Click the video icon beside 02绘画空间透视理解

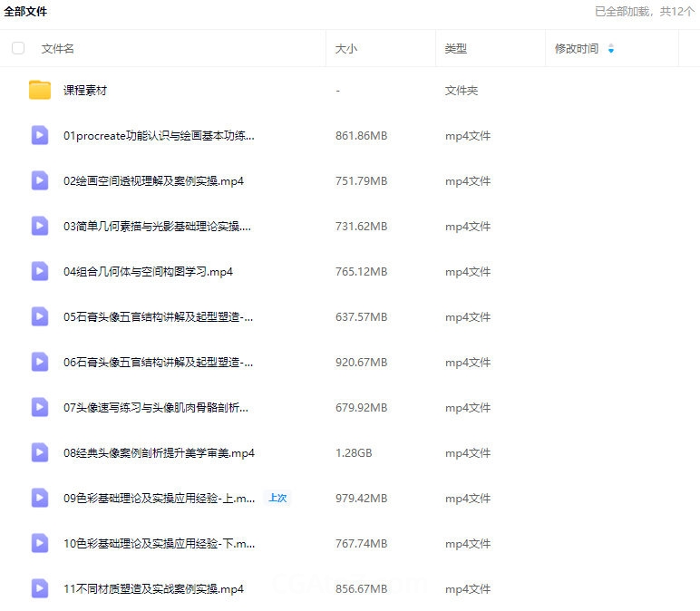(39, 181)
